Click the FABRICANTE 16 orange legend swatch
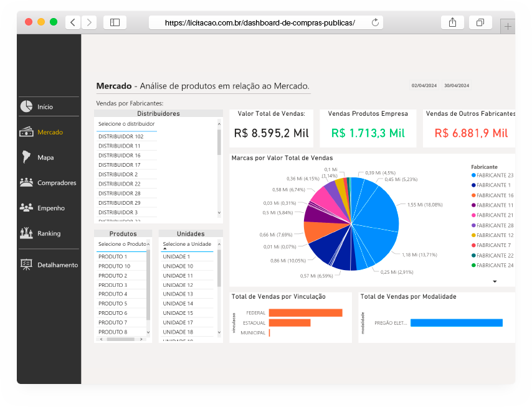532x407 pixels. (473, 195)
